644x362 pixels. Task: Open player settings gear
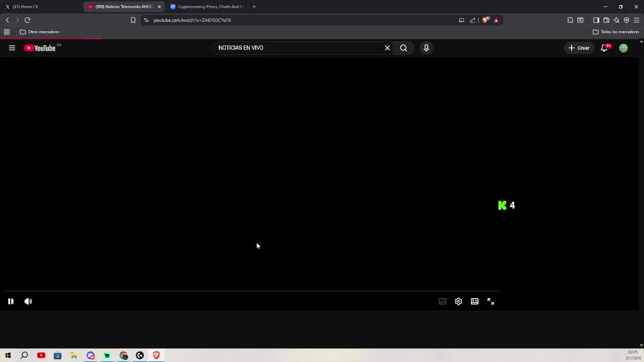pyautogui.click(x=458, y=301)
